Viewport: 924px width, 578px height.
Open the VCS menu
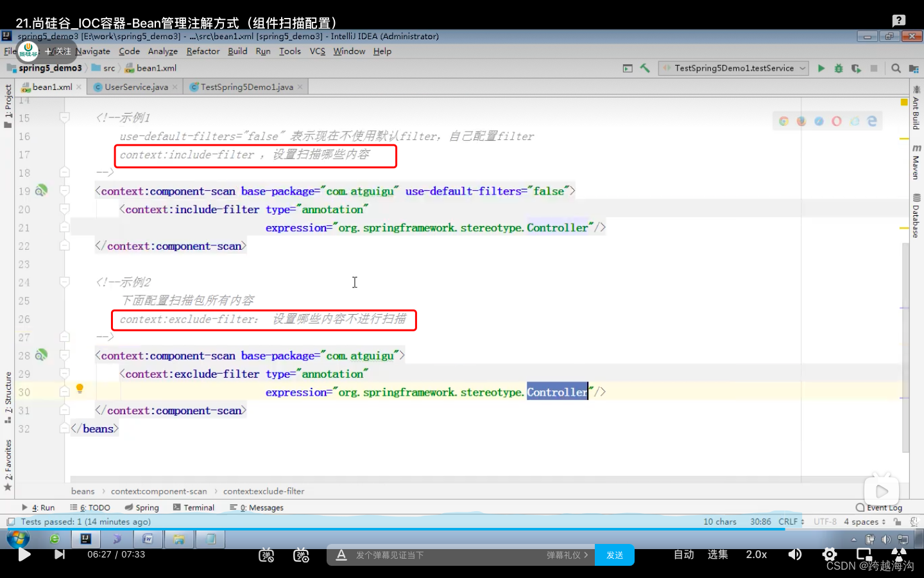(317, 51)
